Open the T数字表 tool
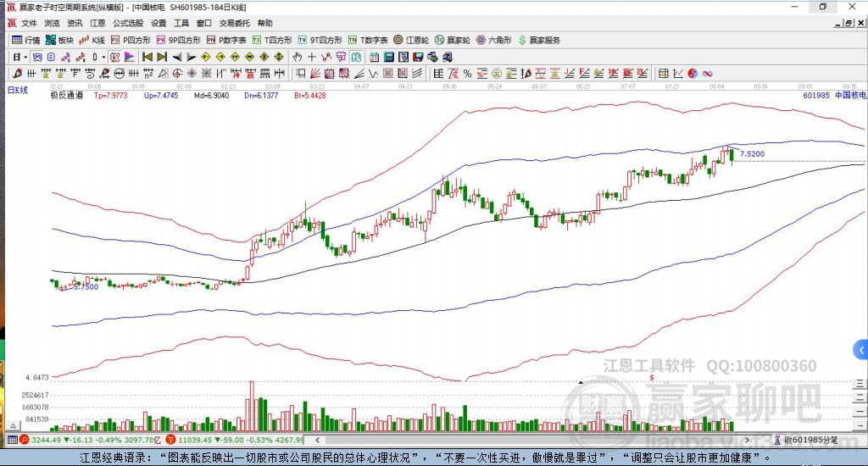The width and height of the screenshot is (868, 466). [368, 40]
